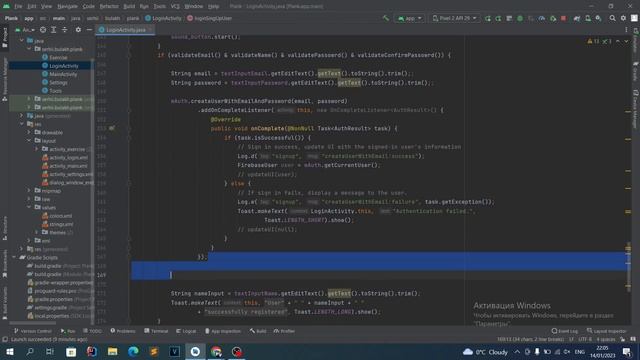640x360 pixels.
Task: Open the Event Log
Action: pyautogui.click(x=564, y=331)
